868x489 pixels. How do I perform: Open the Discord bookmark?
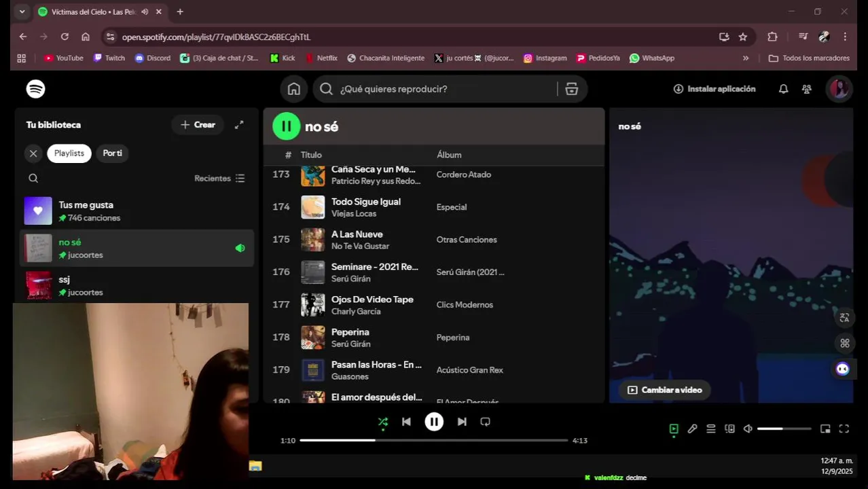(153, 58)
